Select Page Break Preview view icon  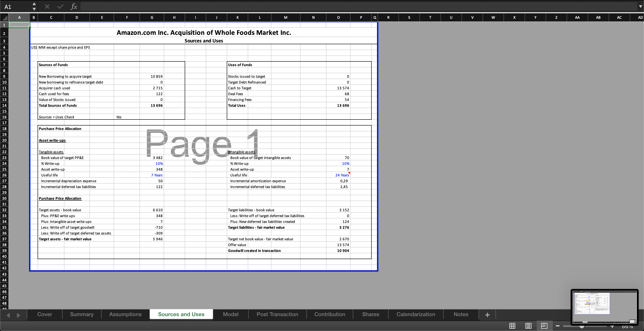pos(544,326)
